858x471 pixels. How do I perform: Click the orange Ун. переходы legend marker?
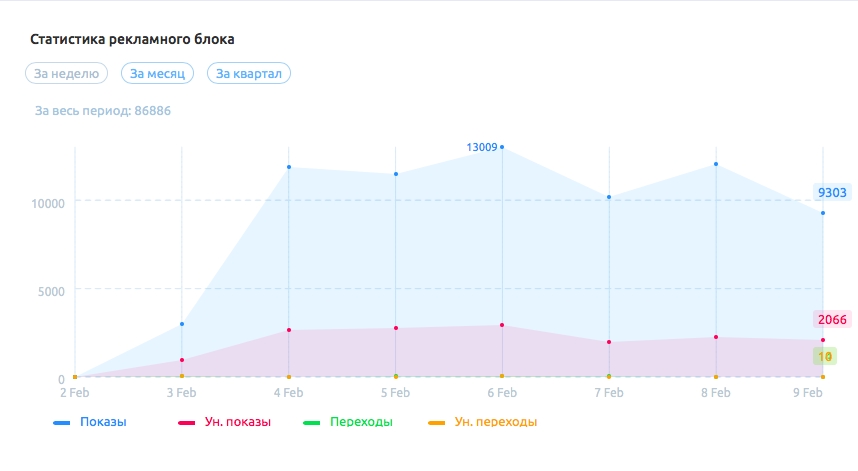(436, 423)
